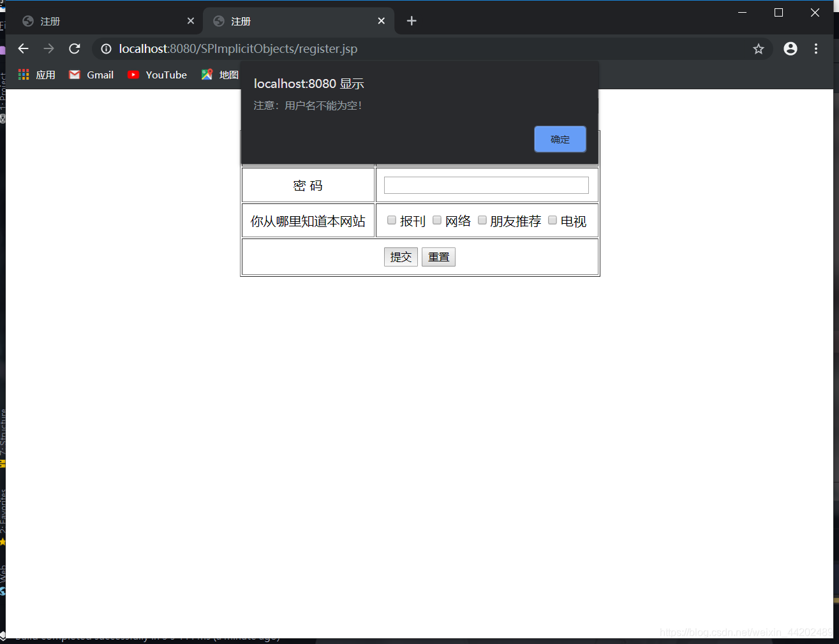Viewport: 839px width, 644px height.
Task: Focus the 密码 password input field
Action: click(x=486, y=185)
